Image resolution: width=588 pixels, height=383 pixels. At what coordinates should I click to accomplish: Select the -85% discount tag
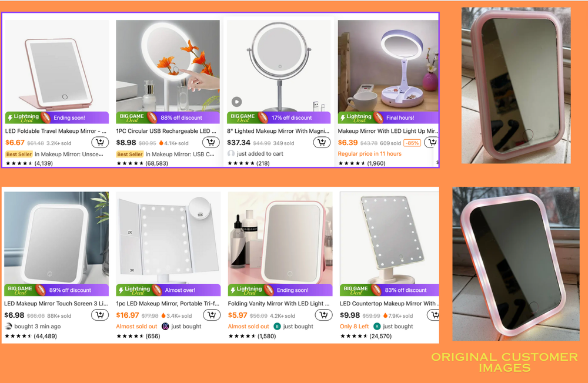(412, 143)
